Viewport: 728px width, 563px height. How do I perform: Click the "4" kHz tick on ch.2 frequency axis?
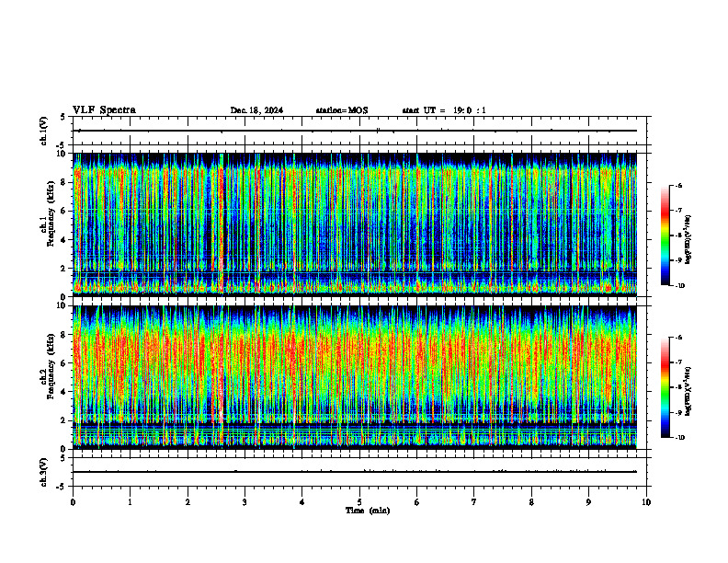pos(64,393)
